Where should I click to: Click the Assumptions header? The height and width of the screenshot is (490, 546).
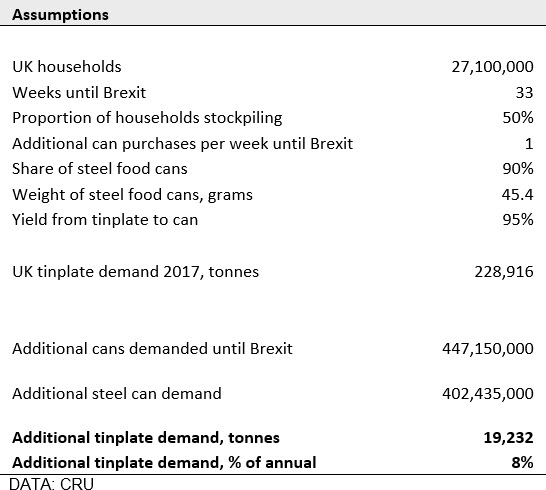60,15
